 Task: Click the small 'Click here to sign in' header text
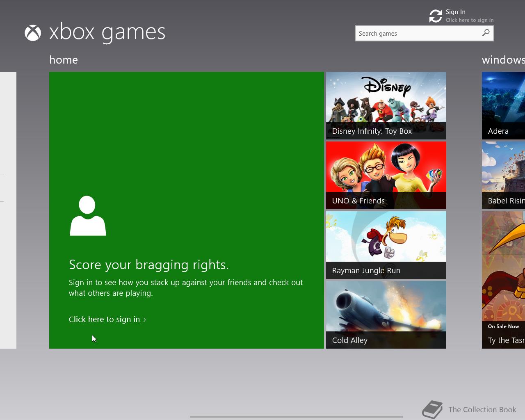(x=470, y=20)
